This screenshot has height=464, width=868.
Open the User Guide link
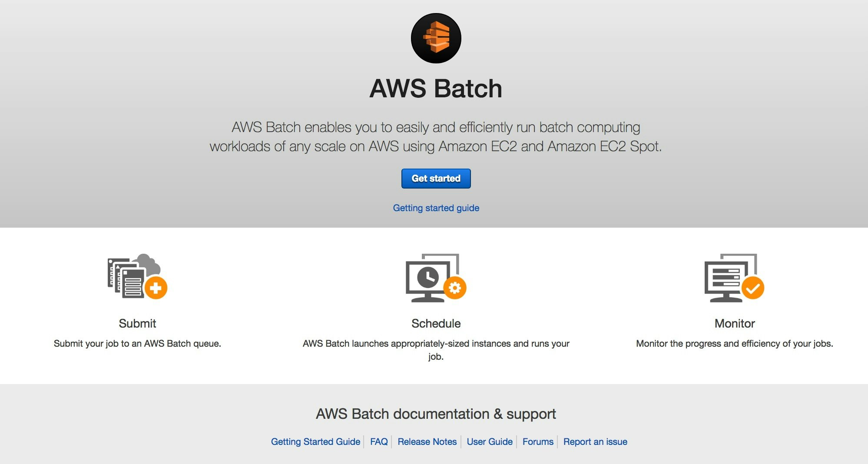pyautogui.click(x=490, y=442)
